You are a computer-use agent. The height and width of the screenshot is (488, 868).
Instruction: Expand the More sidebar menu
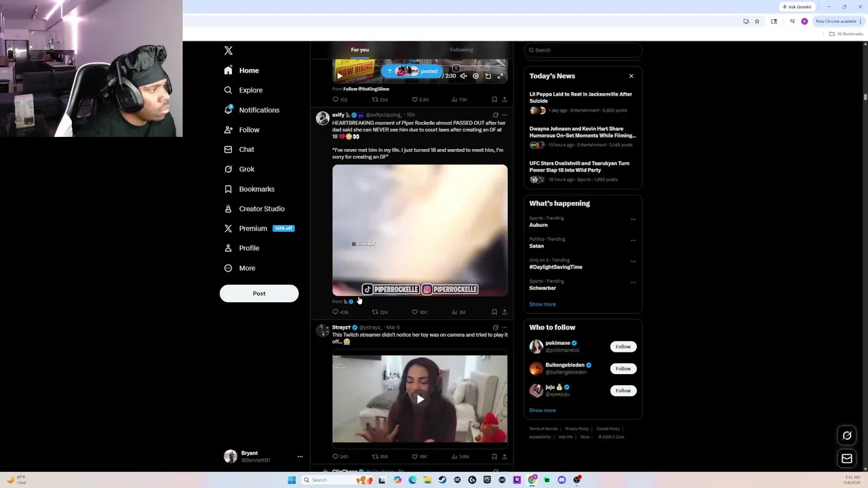pos(239,268)
